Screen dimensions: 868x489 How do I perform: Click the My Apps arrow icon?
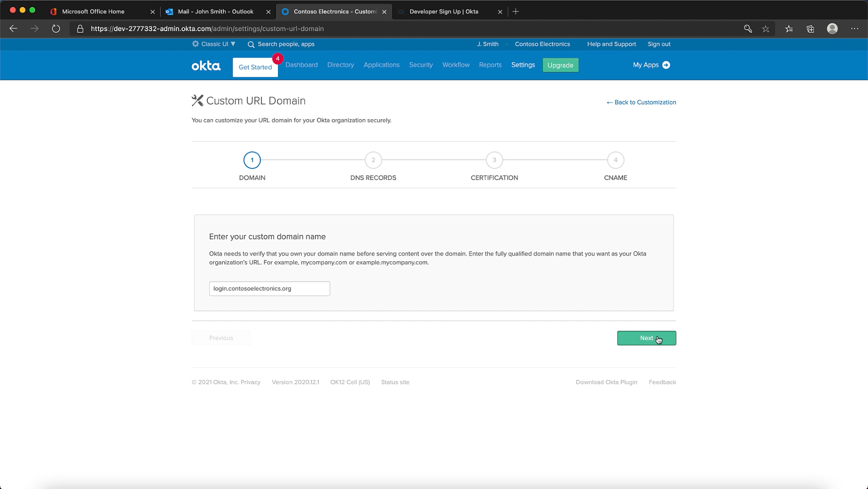tap(666, 65)
